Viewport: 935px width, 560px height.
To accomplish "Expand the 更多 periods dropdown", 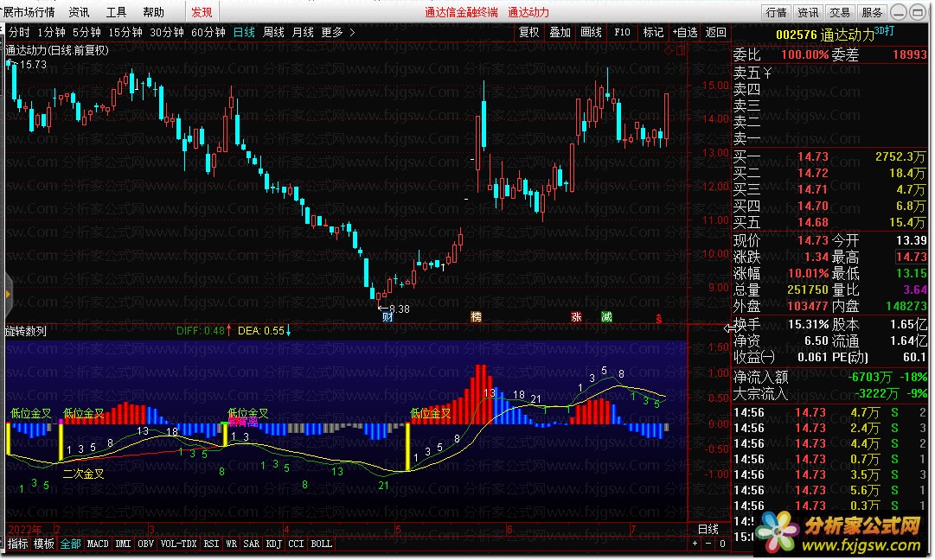I will (x=337, y=32).
